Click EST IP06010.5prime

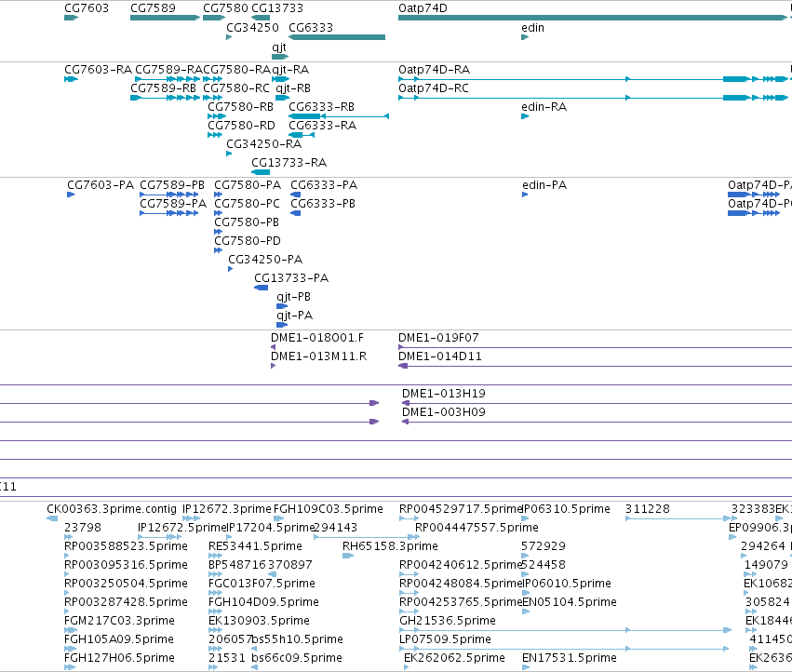(x=566, y=584)
